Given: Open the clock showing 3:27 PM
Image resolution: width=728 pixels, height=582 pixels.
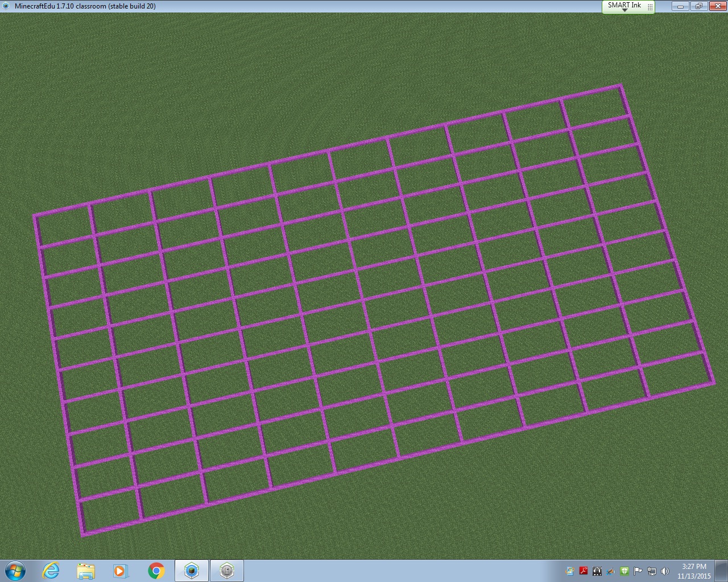Looking at the screenshot, I should [694, 571].
